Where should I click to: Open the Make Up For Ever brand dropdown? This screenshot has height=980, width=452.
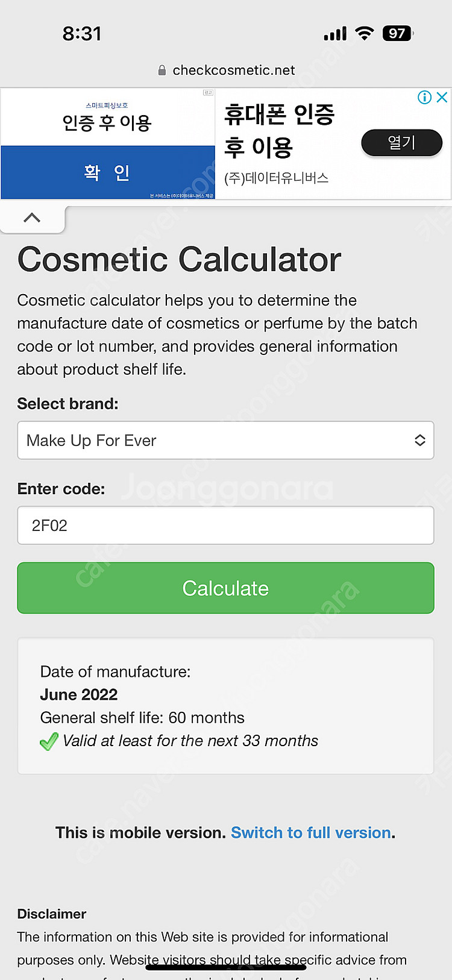point(225,441)
